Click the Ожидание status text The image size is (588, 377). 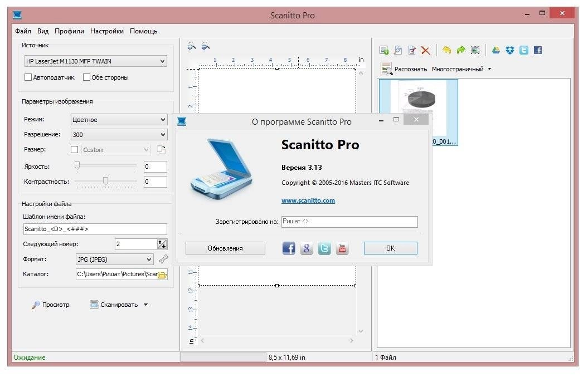29,358
